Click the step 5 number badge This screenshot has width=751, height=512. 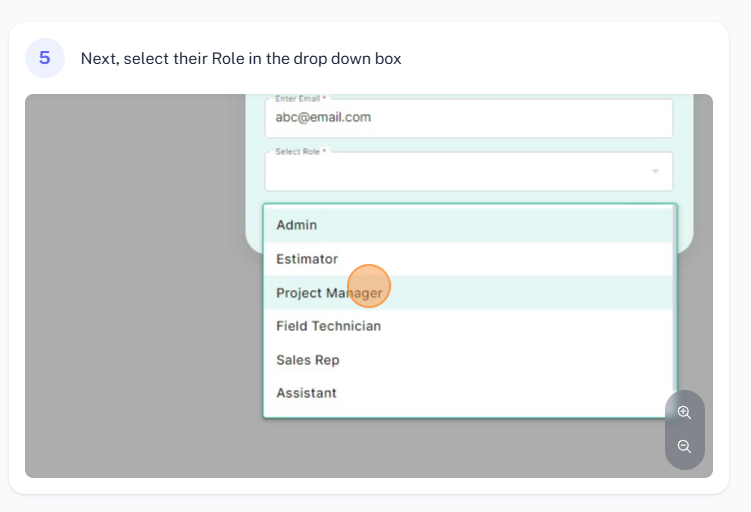pos(45,58)
